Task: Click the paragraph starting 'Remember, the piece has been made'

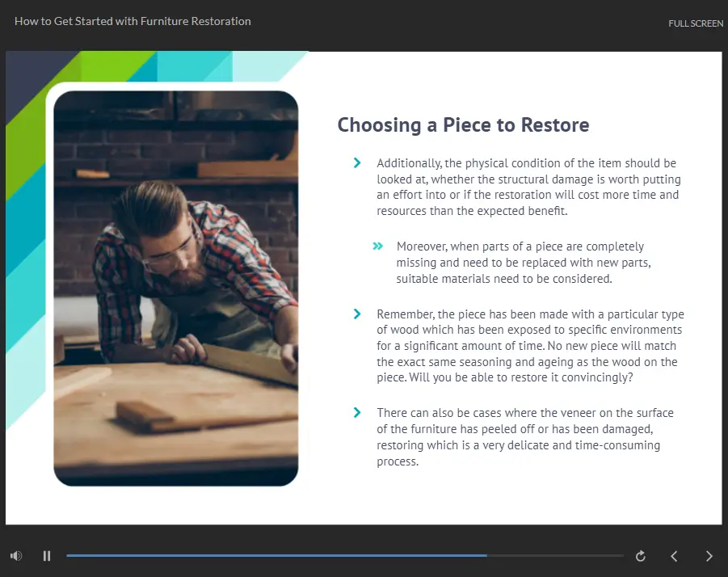Action: [x=530, y=346]
